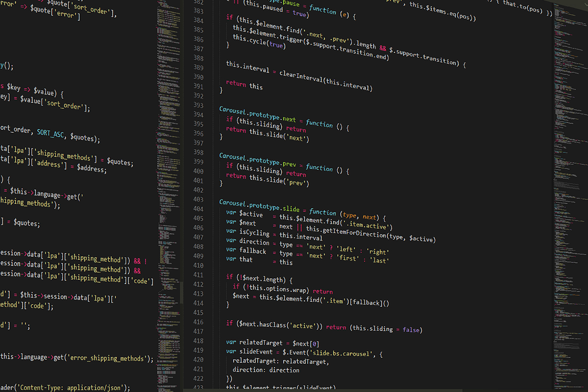This screenshot has height=392, width=588.
Task: Click line number 394 in the gutter
Action: [x=198, y=115]
